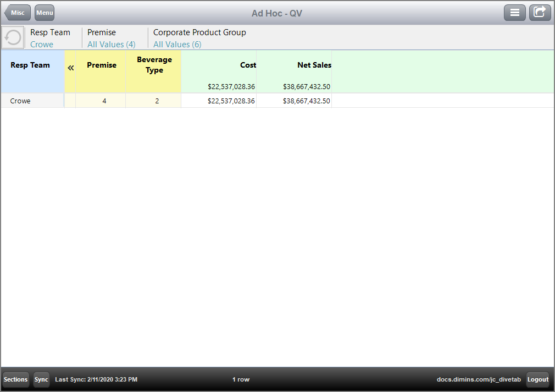The width and height of the screenshot is (555, 392).
Task: Select the Crowe row cell
Action: [21, 101]
